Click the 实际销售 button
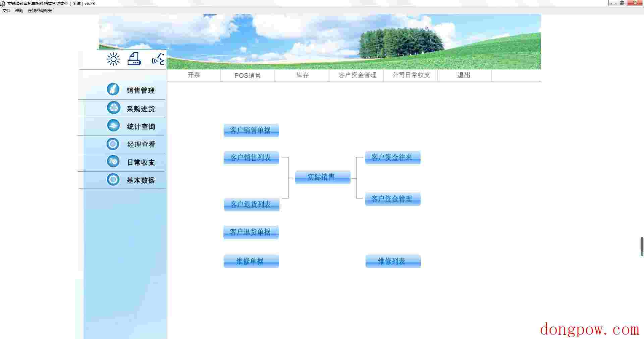This screenshot has height=339, width=644. point(323,177)
